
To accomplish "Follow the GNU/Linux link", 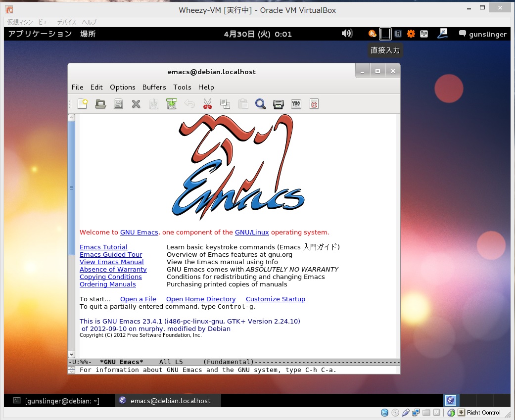I will 252,232.
